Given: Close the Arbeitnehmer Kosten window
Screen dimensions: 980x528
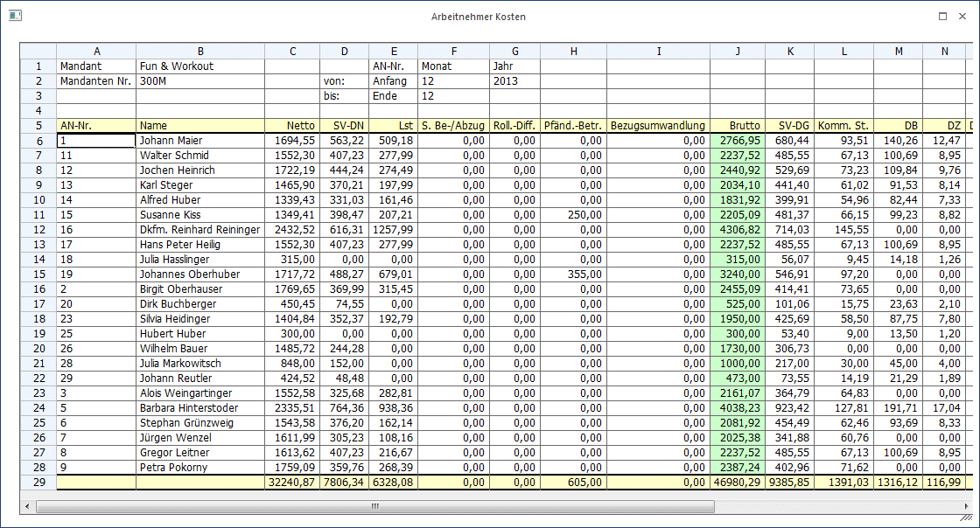Looking at the screenshot, I should [962, 17].
